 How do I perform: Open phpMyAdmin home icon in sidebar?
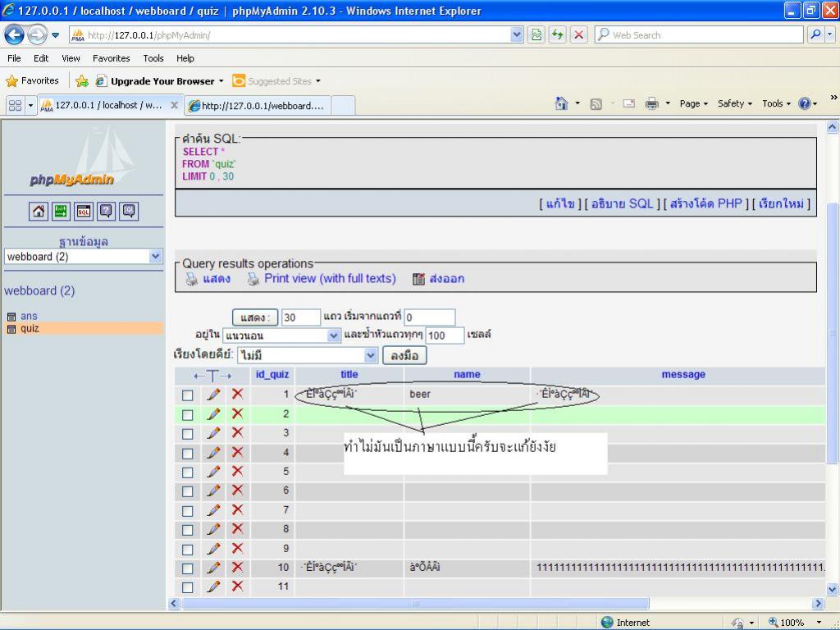click(39, 211)
